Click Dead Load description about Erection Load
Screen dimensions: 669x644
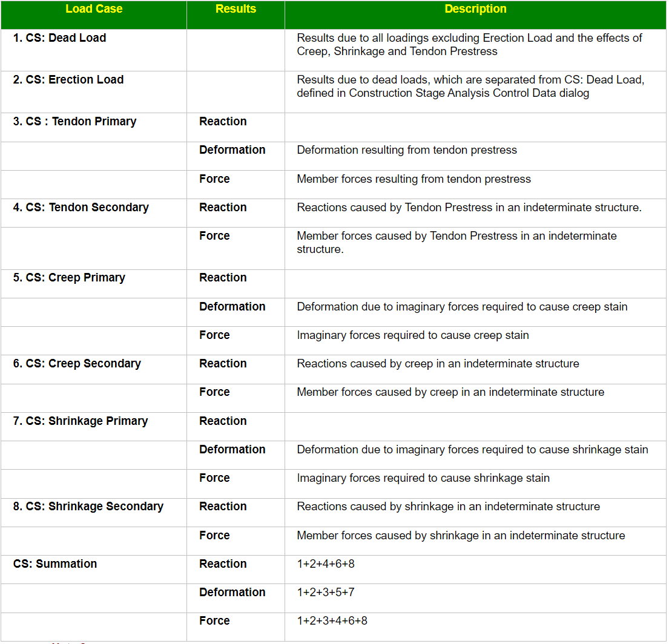click(469, 44)
